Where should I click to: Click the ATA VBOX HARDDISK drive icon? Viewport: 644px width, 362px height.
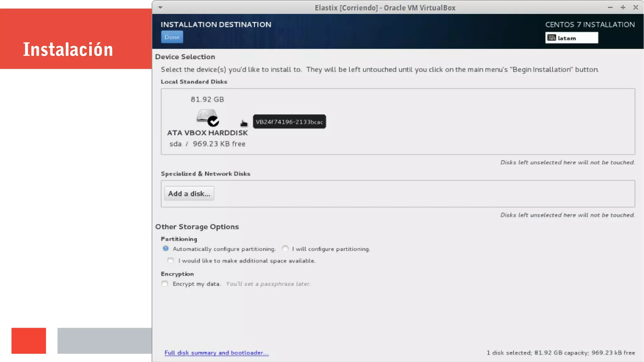click(x=206, y=116)
